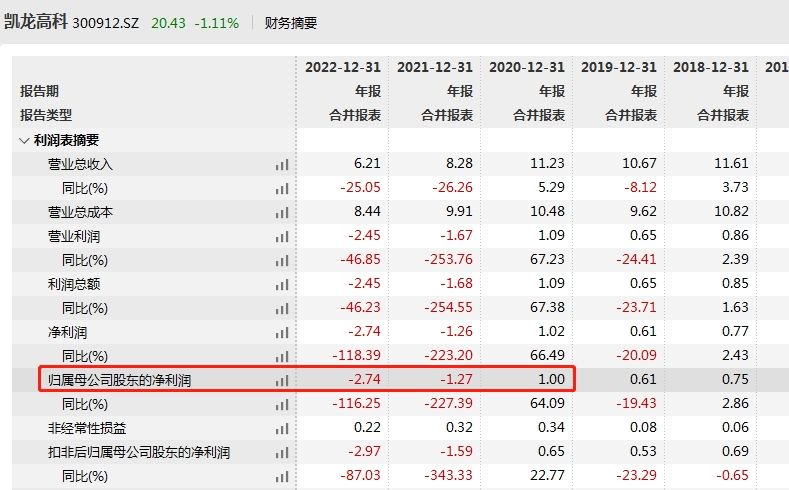This screenshot has height=490, width=789.
Task: Click the 64.09 growth cell
Action: (547, 403)
